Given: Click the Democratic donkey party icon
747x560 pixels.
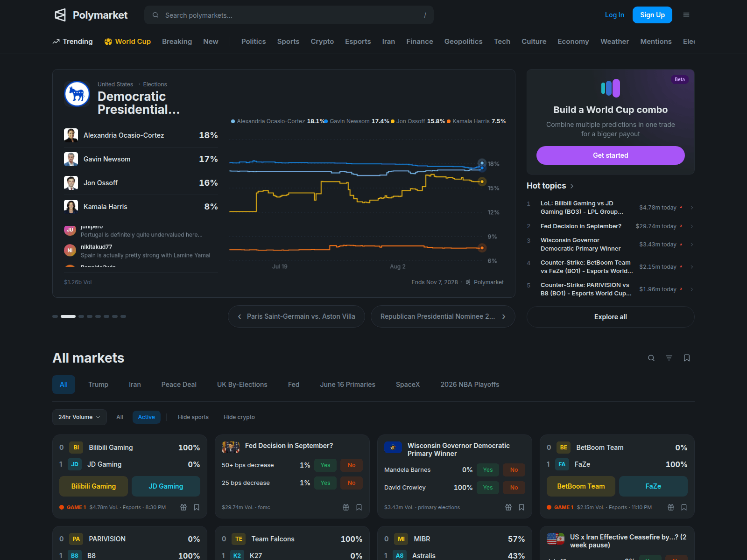Looking at the screenshot, I should tap(77, 94).
